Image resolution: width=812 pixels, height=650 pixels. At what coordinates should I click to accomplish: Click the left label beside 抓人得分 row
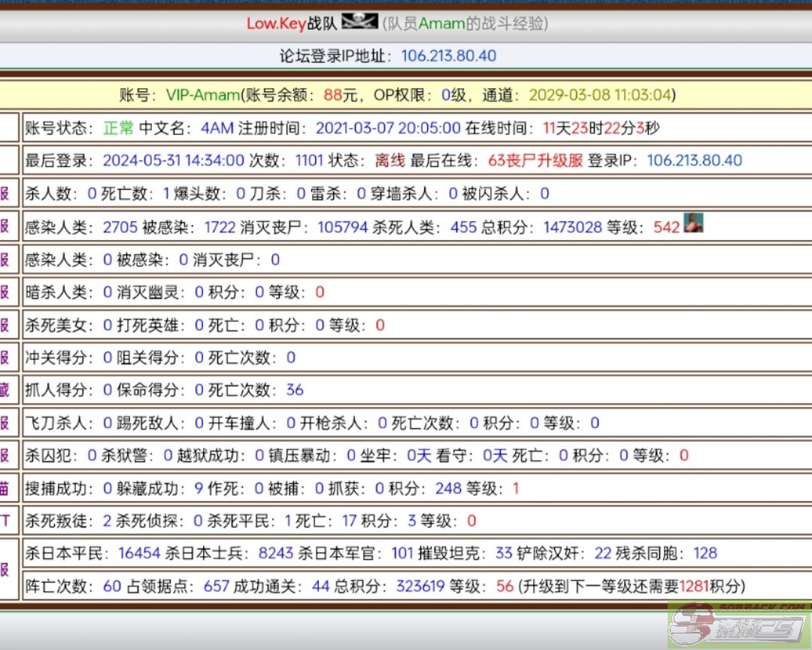pos(5,390)
